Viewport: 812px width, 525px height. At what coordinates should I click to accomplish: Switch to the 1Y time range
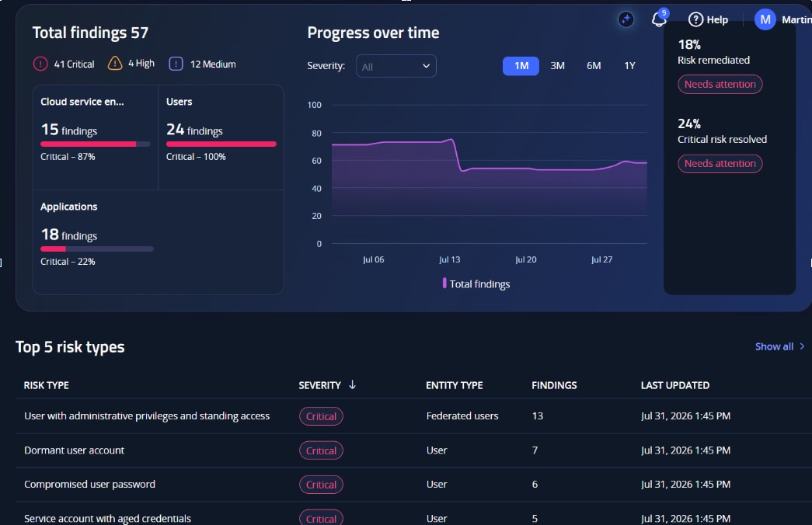click(629, 66)
